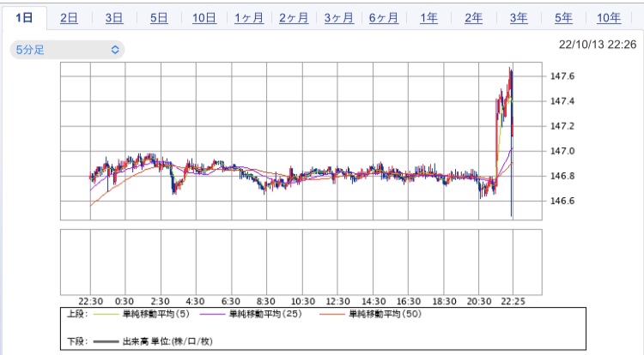Click the 147.0 price axis label
Screen dimensions: 644x355
[x=562, y=151]
